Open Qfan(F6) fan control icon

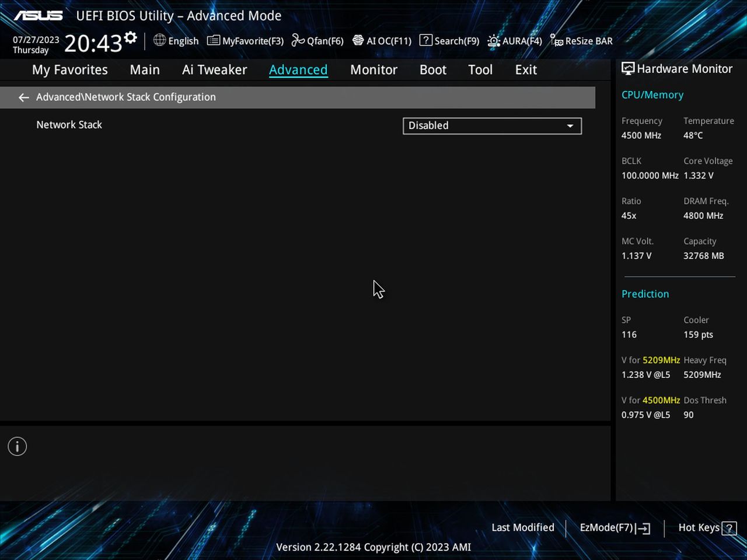(298, 40)
